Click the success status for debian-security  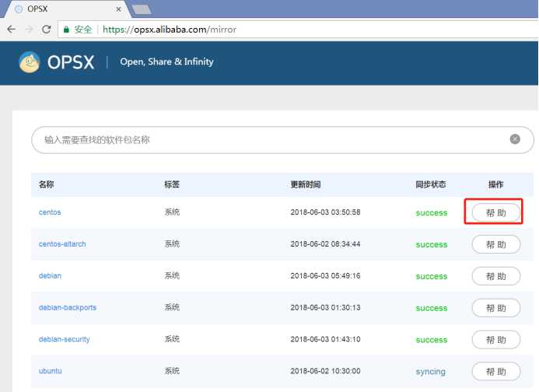click(432, 340)
